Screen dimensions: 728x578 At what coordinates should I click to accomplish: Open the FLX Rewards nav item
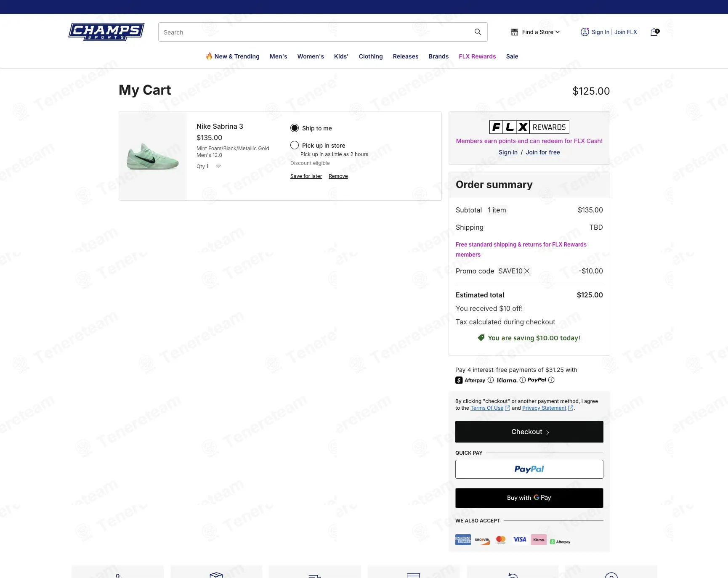click(477, 56)
